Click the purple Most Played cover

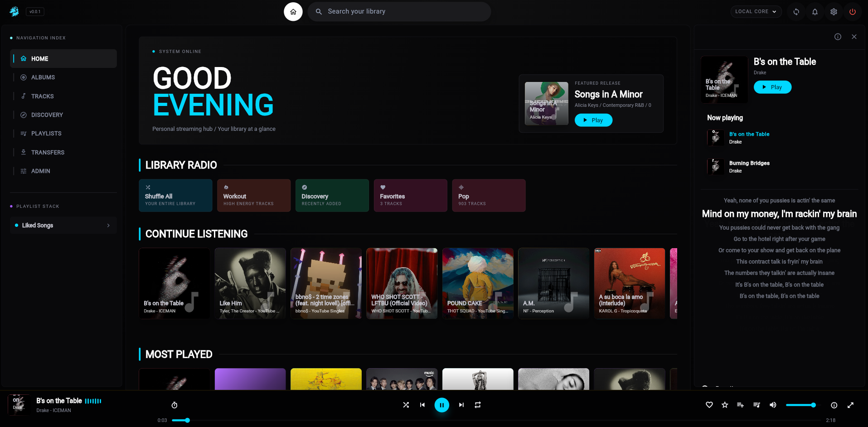tap(250, 379)
